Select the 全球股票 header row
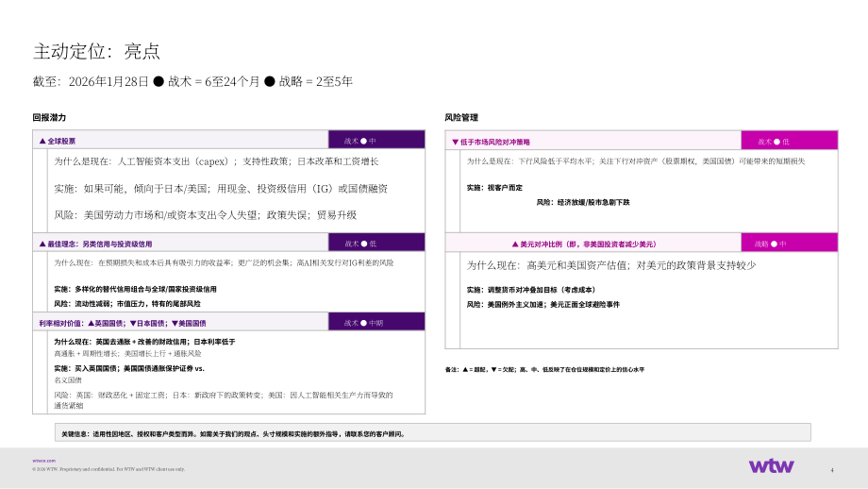The image size is (868, 489). click(x=180, y=141)
